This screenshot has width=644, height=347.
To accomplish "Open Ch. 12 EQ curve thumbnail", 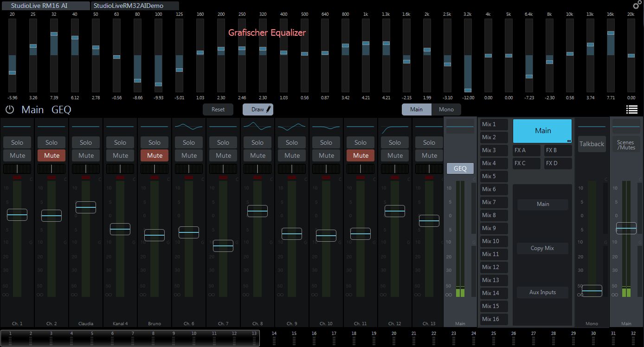I will point(395,126).
